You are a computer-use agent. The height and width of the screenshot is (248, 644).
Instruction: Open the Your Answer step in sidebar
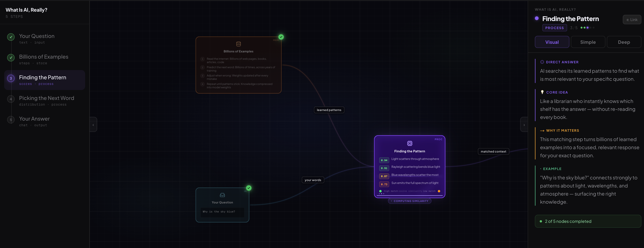(x=44, y=122)
